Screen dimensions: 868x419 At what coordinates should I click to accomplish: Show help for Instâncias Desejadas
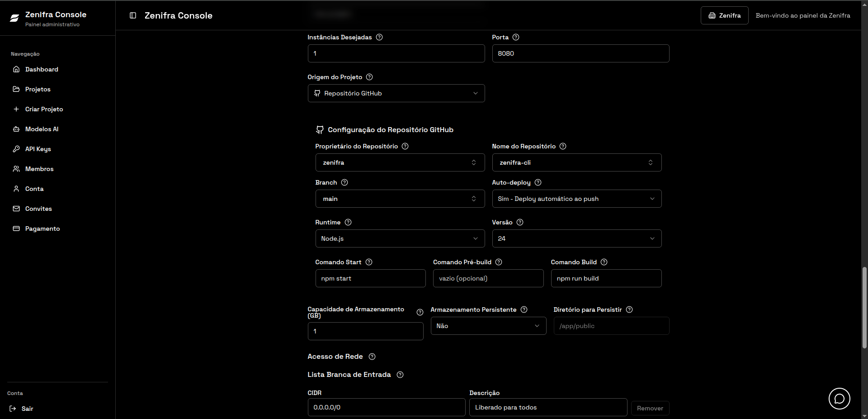pos(379,37)
